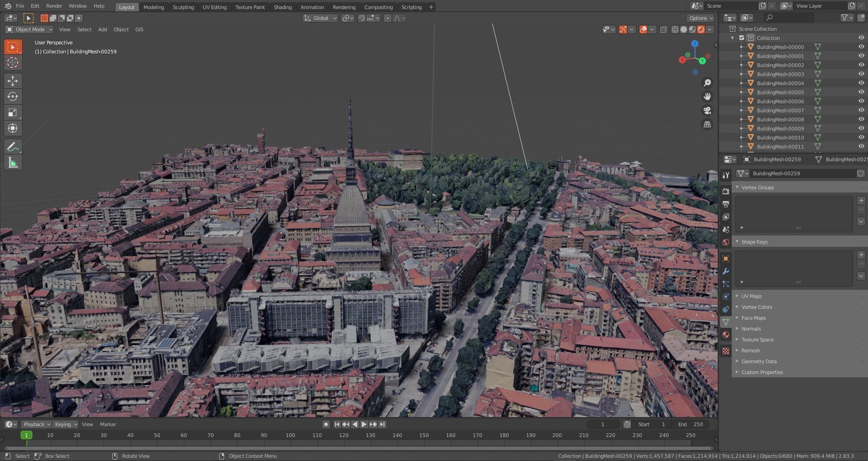This screenshot has height=461, width=868.
Task: Hide BuildingMesh-00007 in outliner
Action: (861, 110)
